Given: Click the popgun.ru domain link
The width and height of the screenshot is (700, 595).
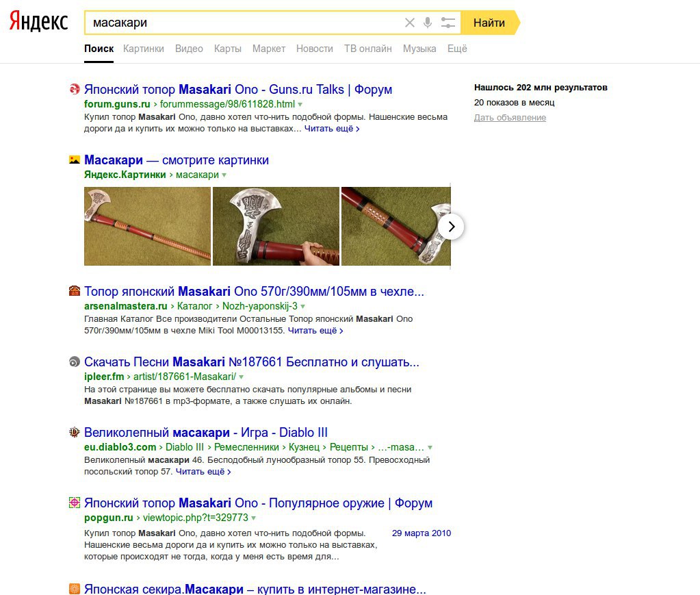Looking at the screenshot, I should coord(109,518).
